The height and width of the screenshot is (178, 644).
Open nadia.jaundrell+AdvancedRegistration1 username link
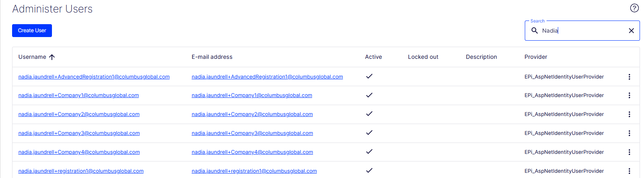[94, 77]
